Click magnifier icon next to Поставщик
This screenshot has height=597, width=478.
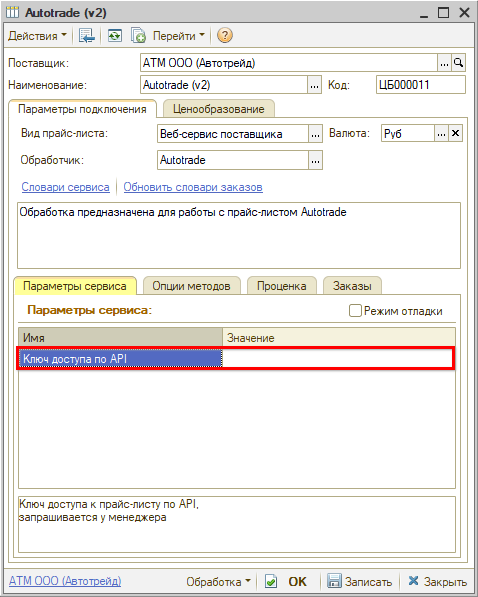[x=459, y=63]
